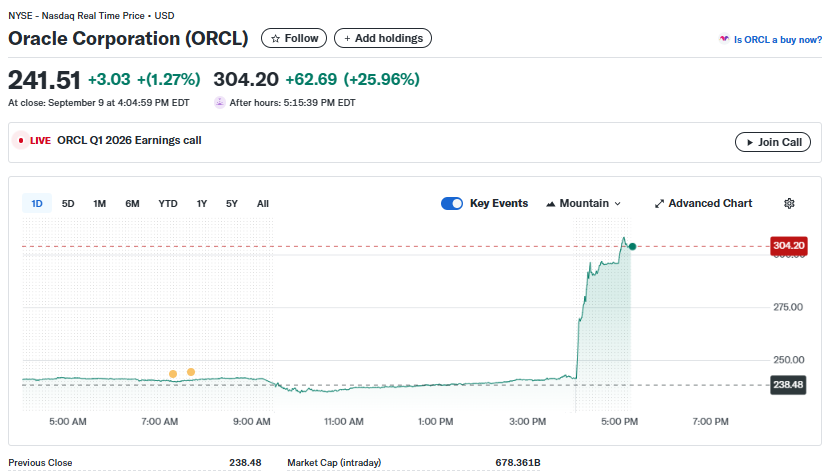Click the Previous Close value 238.48
The image size is (840, 473).
click(x=245, y=462)
